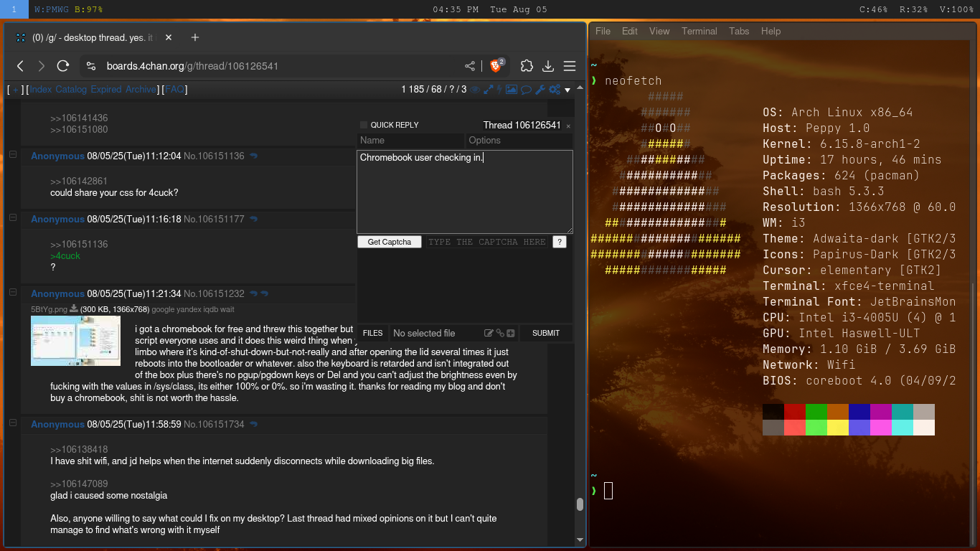Collapse post No.106151734 with minus box
The image size is (980, 551).
(12, 423)
